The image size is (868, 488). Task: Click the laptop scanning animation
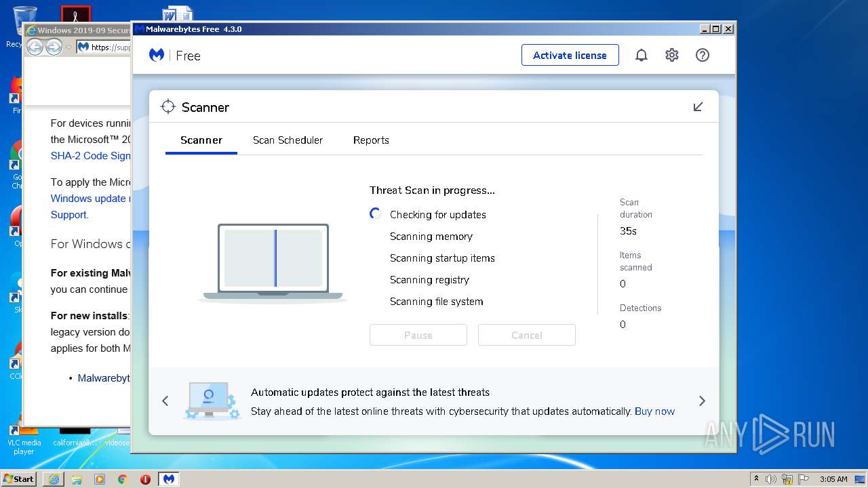(x=273, y=262)
